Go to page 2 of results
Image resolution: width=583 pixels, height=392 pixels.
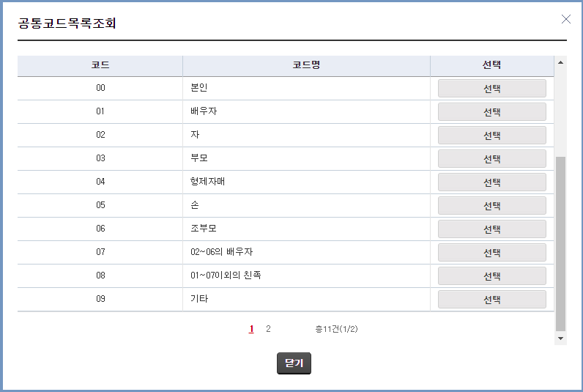[x=268, y=329]
